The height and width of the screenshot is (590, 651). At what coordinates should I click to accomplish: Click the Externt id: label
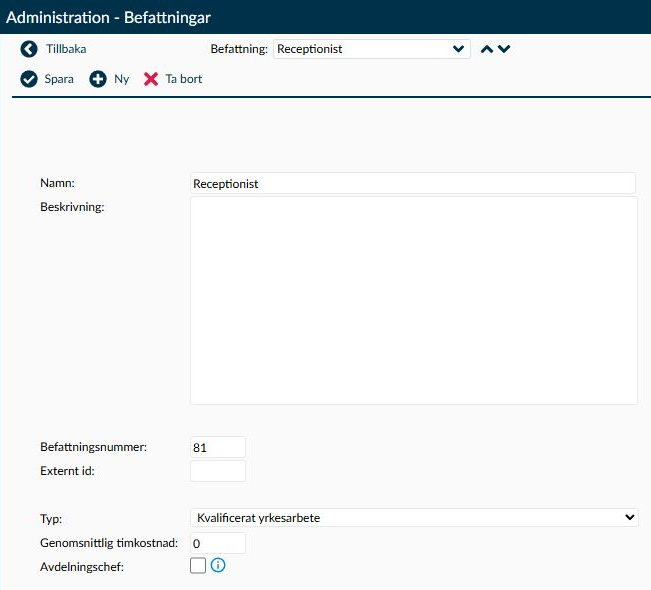click(67, 471)
